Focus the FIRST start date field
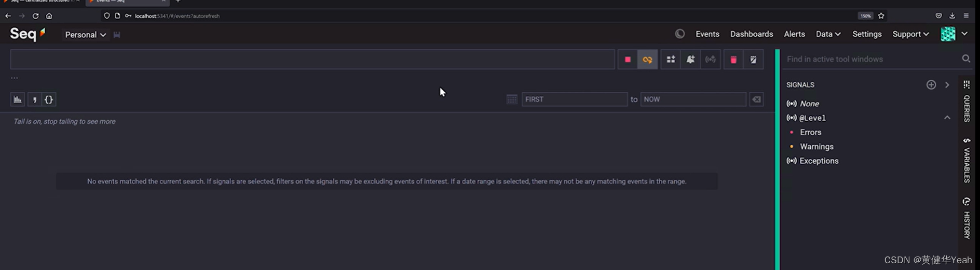The height and width of the screenshot is (270, 980). point(575,100)
